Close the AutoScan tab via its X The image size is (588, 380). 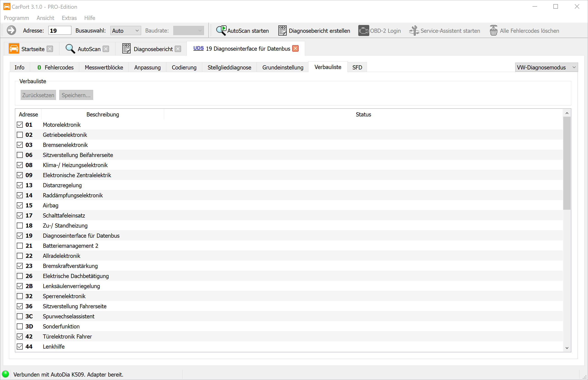point(106,49)
